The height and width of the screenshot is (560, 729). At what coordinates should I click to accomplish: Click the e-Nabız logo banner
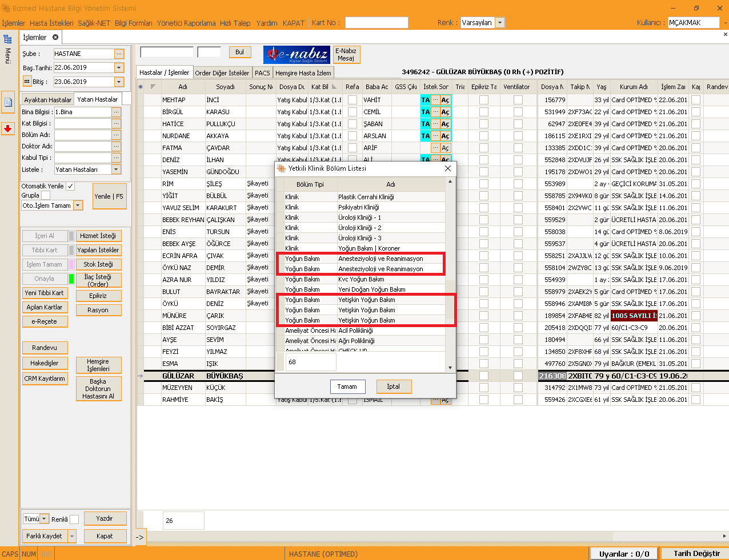coord(297,55)
